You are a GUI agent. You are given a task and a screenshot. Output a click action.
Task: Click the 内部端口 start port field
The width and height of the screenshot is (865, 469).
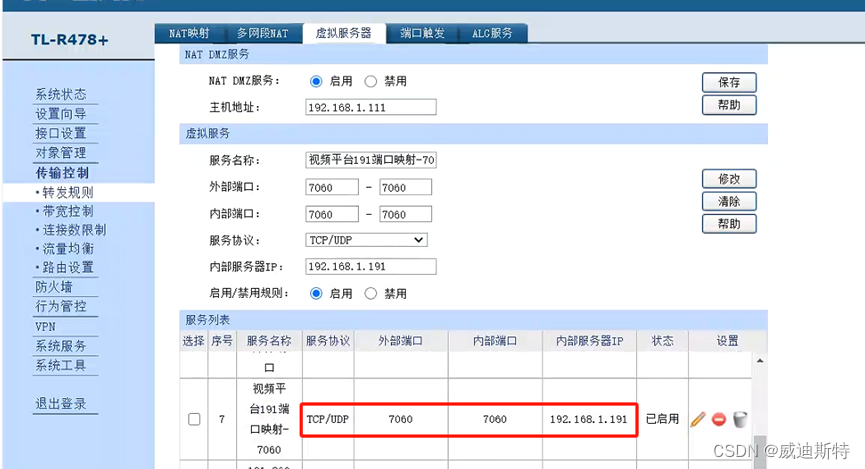pyautogui.click(x=332, y=214)
